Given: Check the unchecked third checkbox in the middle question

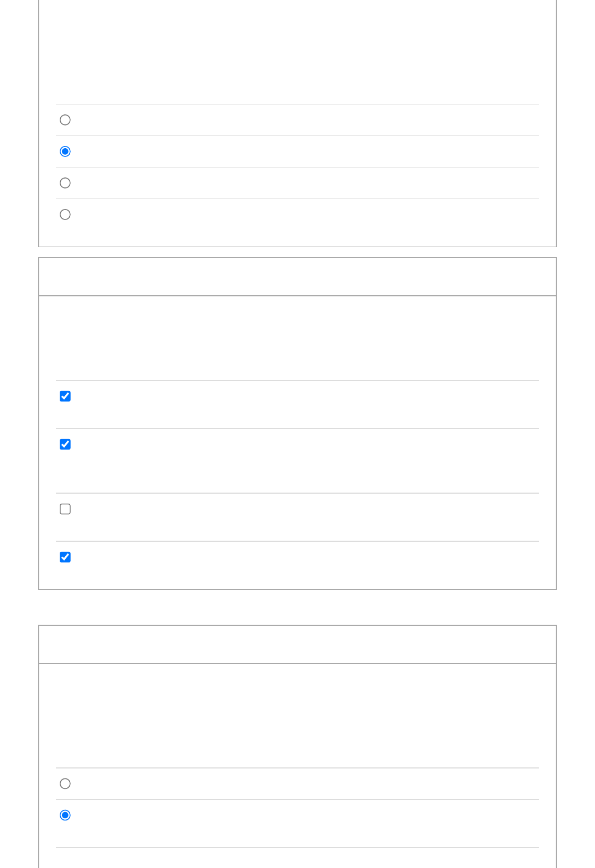Looking at the screenshot, I should (65, 509).
